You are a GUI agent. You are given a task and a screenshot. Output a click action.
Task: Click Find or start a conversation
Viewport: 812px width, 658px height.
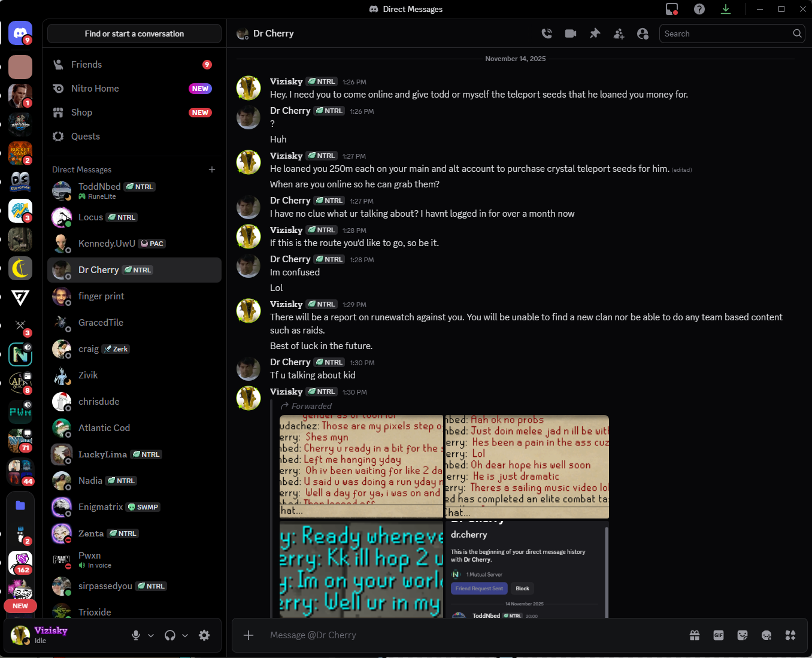click(134, 34)
